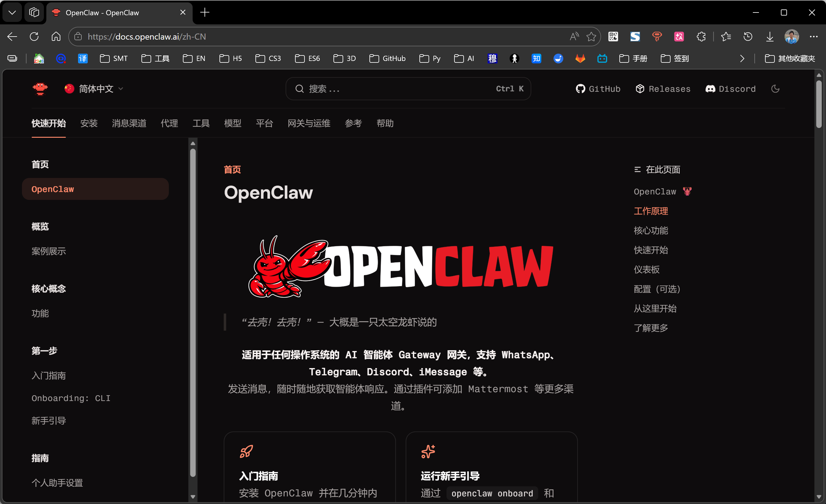
Task: Show more bookmarks overflow chevron
Action: pos(742,59)
